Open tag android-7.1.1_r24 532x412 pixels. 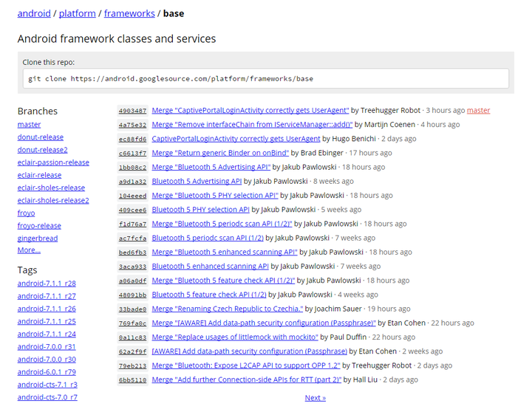47,334
